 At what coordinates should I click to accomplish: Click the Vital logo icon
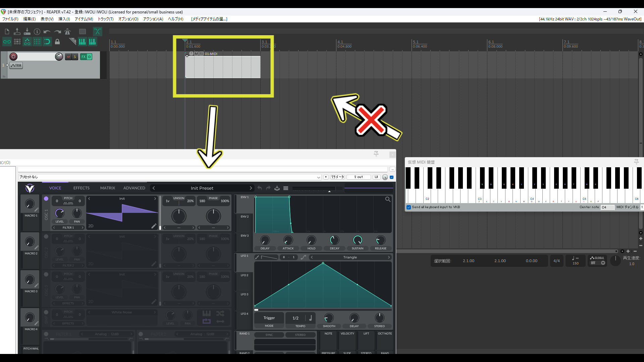click(x=30, y=188)
